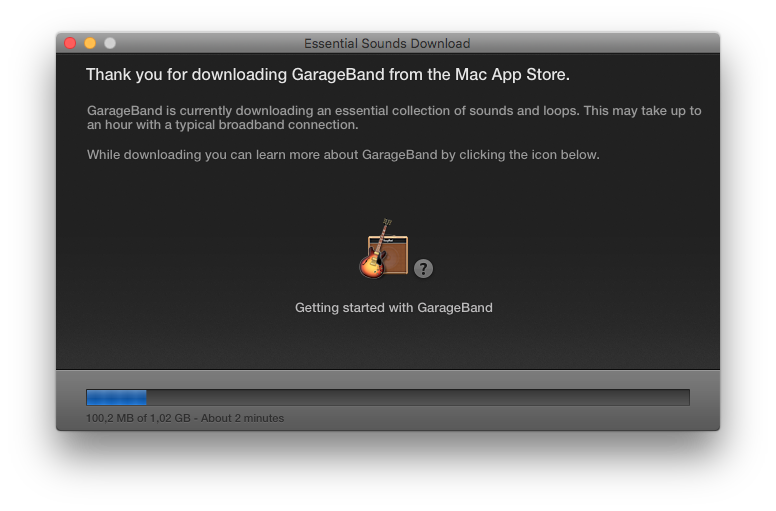Click the 'Essential Sounds Download' window title

click(387, 44)
